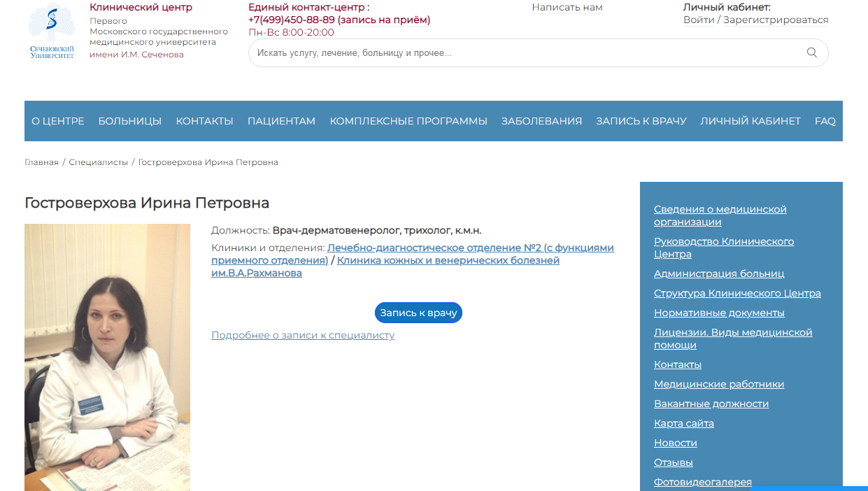Click the hours text Пн-Вс 8:00-20:00
868x491 pixels.
point(291,33)
